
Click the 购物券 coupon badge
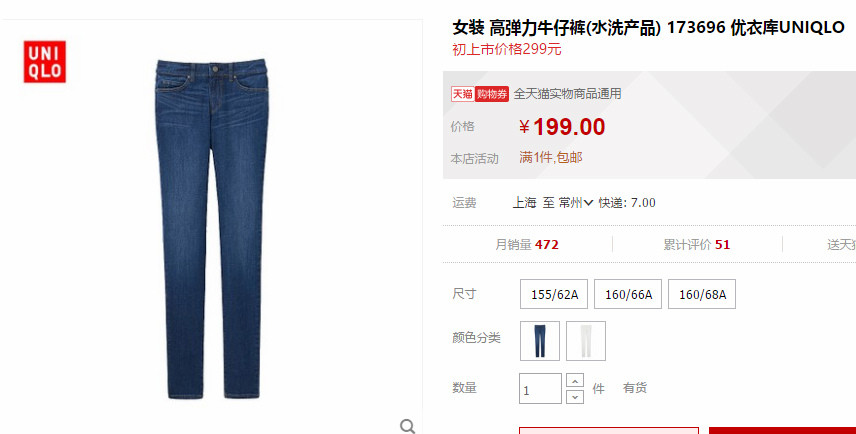[492, 94]
